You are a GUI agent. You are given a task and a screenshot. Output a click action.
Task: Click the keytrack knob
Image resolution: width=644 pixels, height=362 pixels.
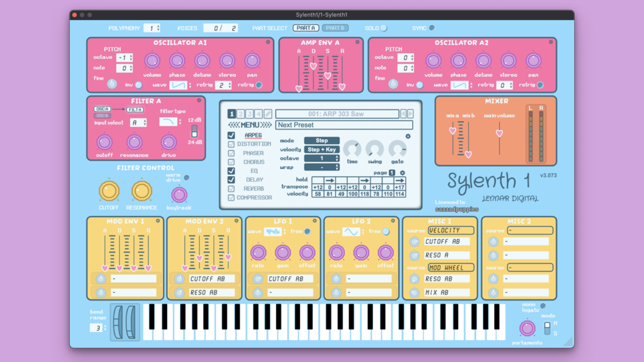179,195
